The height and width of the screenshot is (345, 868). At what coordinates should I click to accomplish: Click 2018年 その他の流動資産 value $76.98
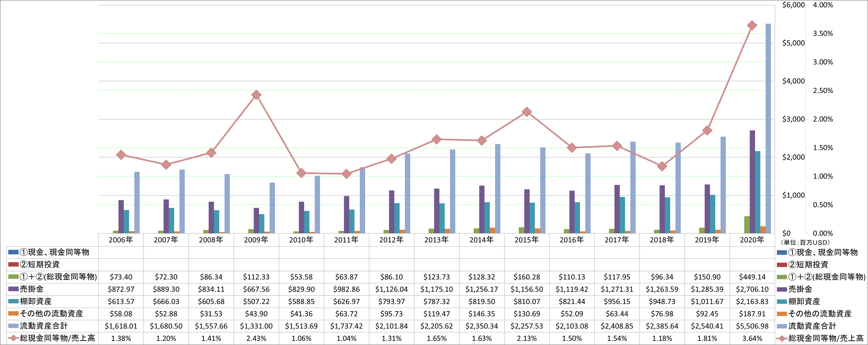pyautogui.click(x=662, y=314)
